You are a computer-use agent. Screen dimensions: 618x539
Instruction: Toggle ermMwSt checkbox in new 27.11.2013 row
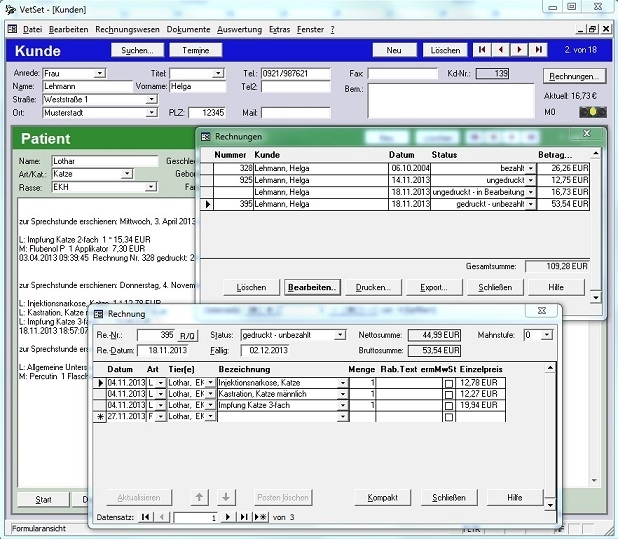[x=449, y=417]
